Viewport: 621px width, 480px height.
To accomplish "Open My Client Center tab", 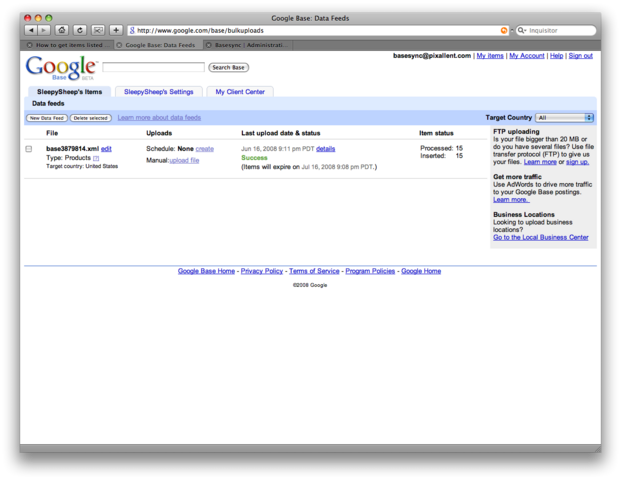I will 240,92.
